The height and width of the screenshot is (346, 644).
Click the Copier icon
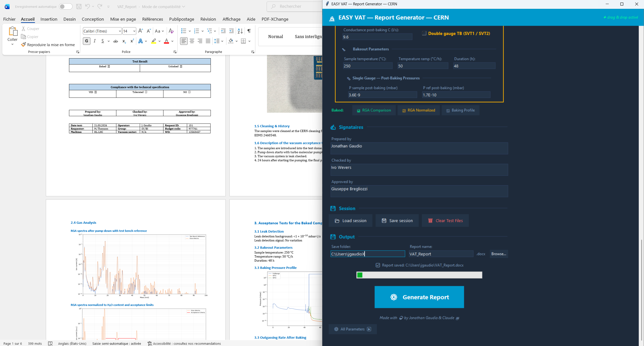click(23, 37)
